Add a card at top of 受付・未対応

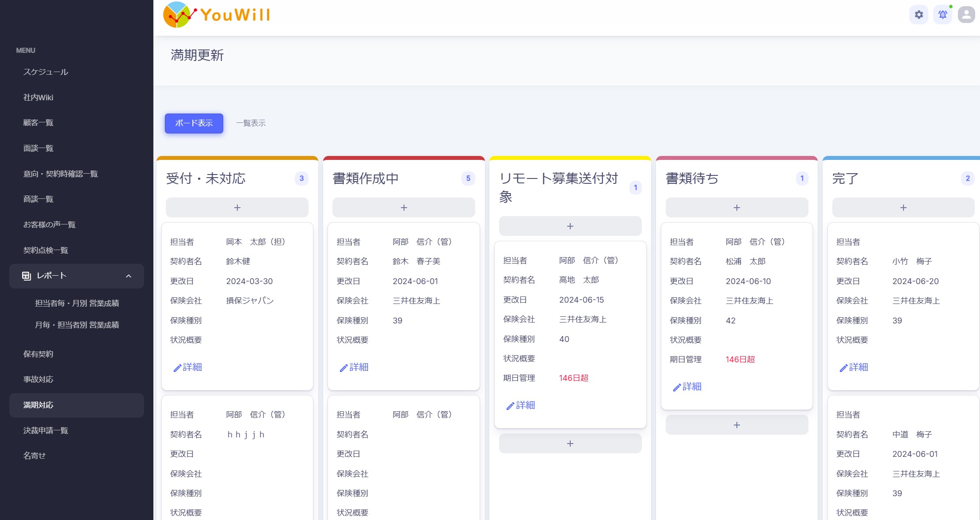(237, 207)
